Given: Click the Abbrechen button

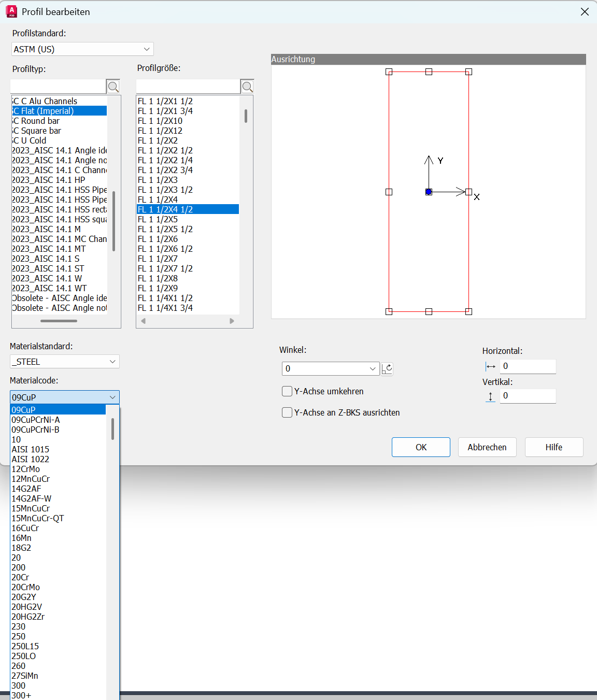Looking at the screenshot, I should [487, 447].
